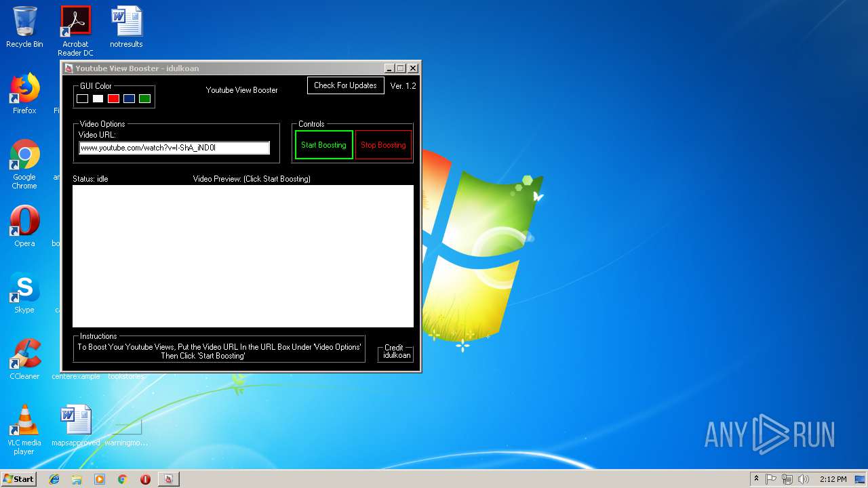Open the notresults Word document icon

[x=126, y=27]
